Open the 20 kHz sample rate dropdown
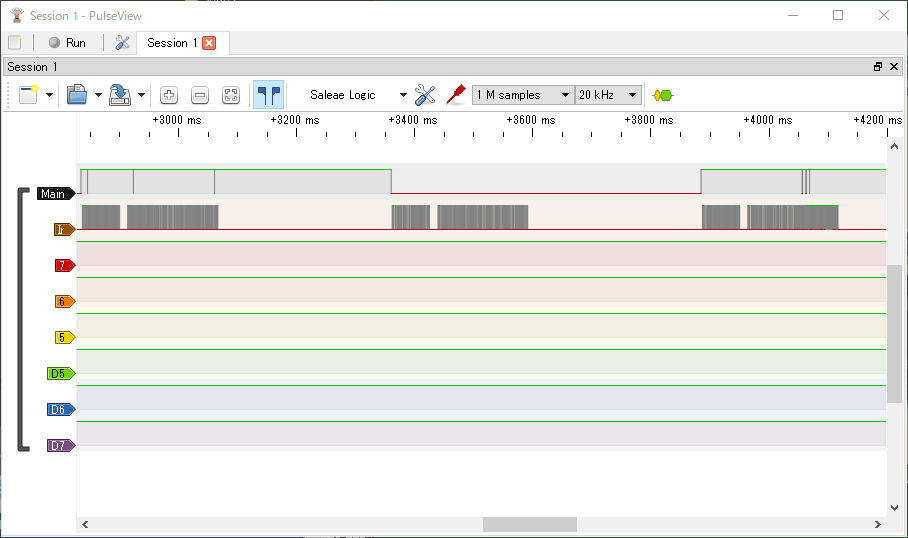 pyautogui.click(x=609, y=95)
